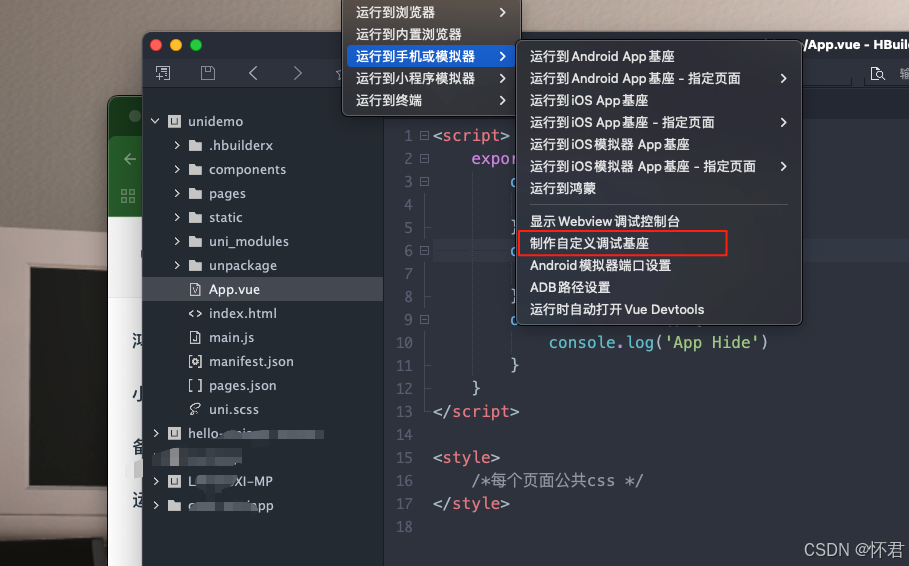Click the back arrow in the green background window
Screen dimensions: 909x566
130,159
